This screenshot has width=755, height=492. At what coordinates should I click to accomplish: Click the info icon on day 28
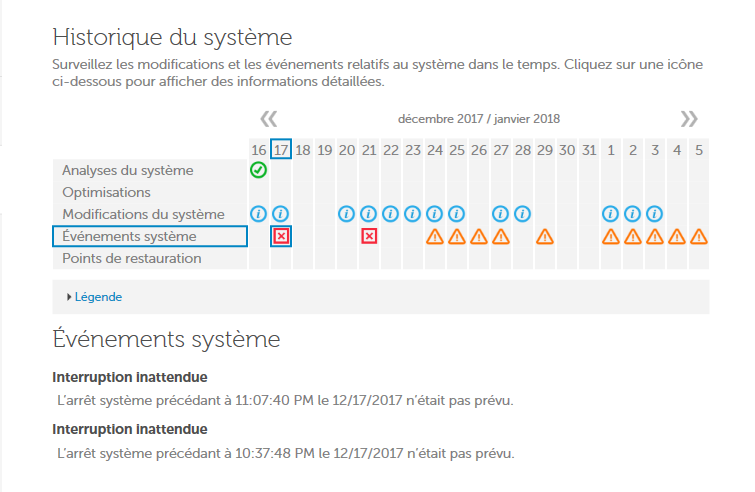click(523, 214)
